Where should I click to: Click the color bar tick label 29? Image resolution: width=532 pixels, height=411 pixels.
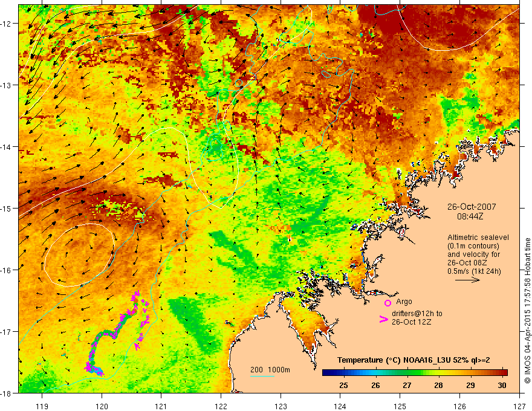[x=470, y=385]
